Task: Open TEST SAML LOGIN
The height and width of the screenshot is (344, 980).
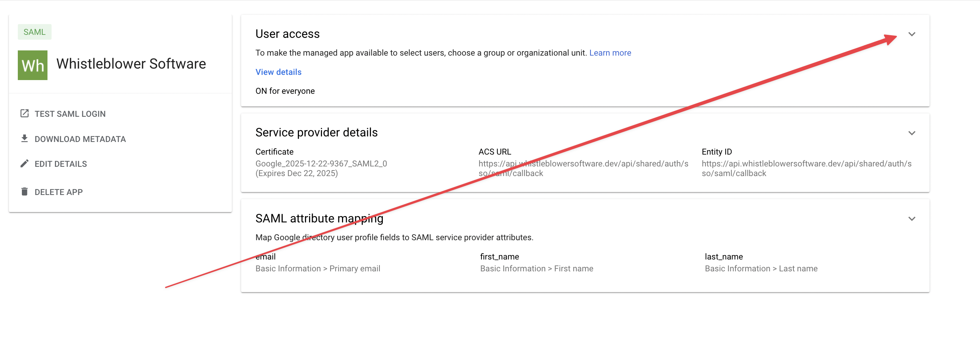Action: pyautogui.click(x=70, y=114)
